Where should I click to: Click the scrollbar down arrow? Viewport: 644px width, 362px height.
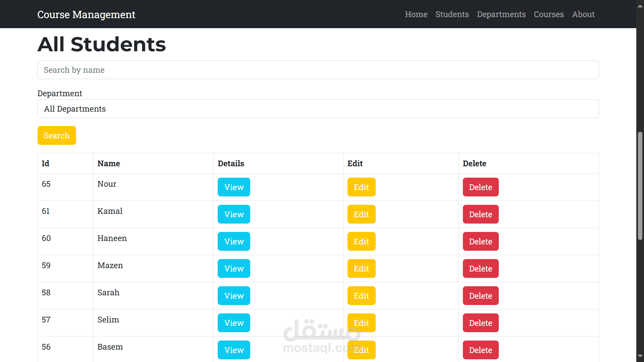click(640, 356)
